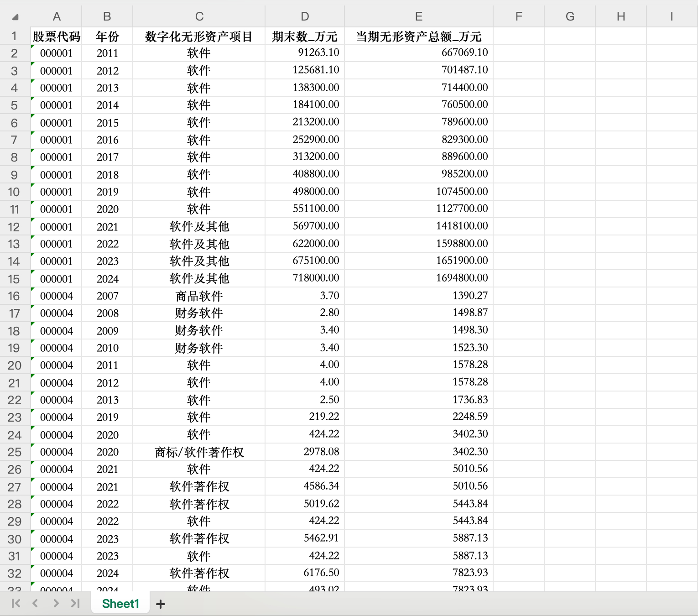Select cell with value 5462.91
Image resolution: width=698 pixels, height=616 pixels.
point(305,538)
